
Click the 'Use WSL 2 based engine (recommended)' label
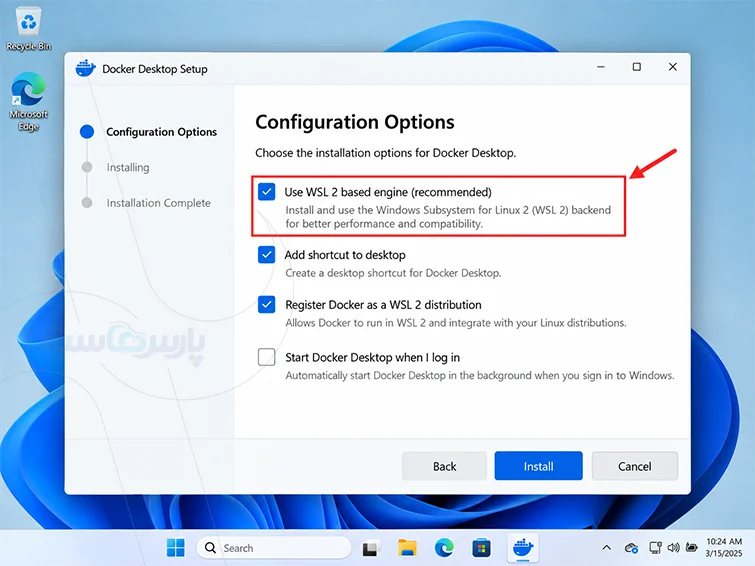click(388, 192)
